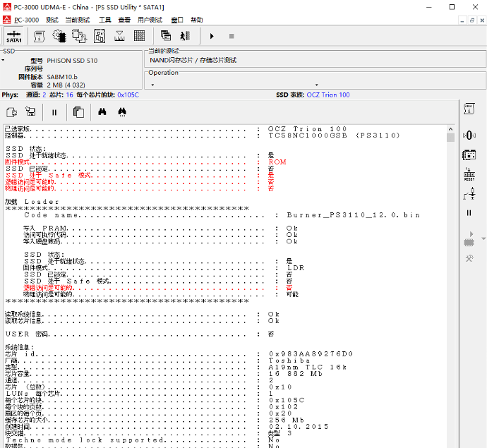Open the 工具 menu
The height and width of the screenshot is (448, 487).
click(x=105, y=20)
